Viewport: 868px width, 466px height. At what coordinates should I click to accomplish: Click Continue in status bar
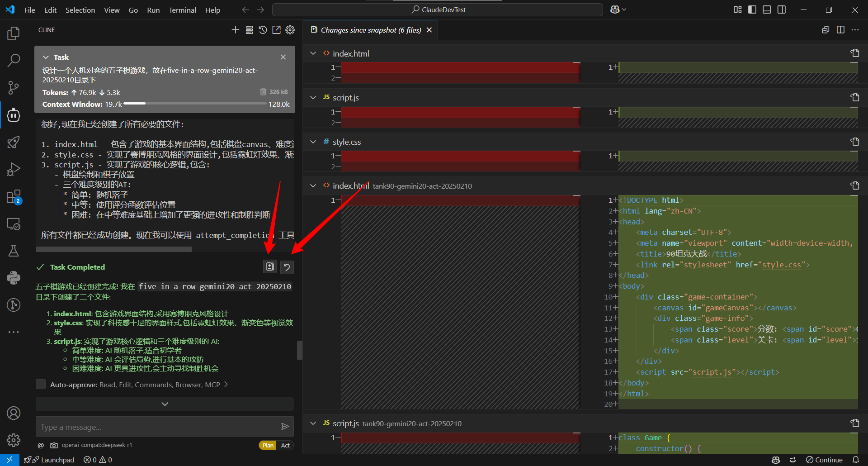tap(824, 460)
